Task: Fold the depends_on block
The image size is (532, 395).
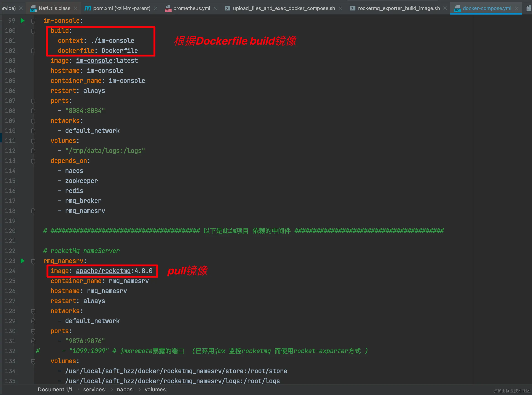Action: pos(33,161)
